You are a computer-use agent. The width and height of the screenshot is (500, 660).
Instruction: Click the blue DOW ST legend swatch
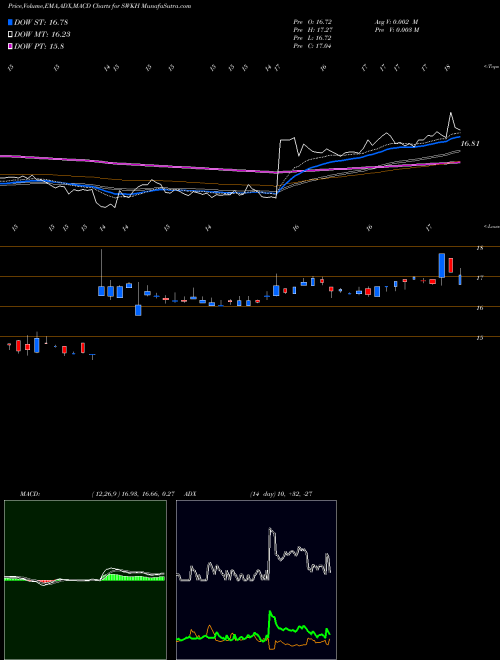pyautogui.click(x=11, y=22)
